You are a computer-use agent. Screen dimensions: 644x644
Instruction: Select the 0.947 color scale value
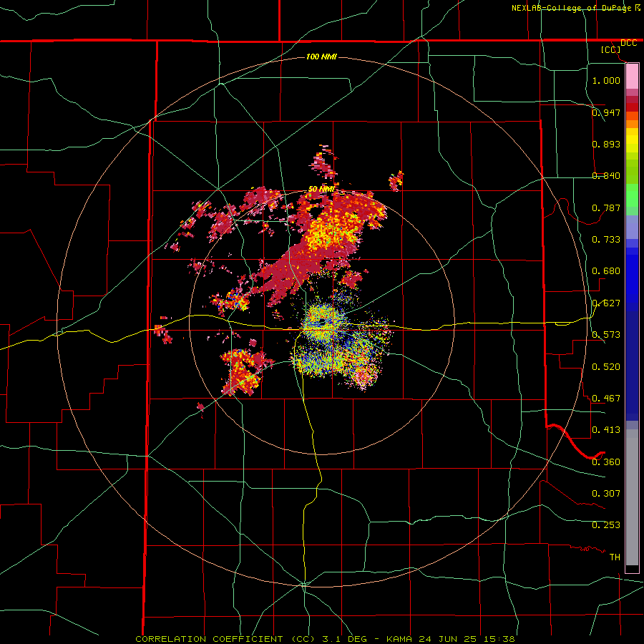click(606, 112)
